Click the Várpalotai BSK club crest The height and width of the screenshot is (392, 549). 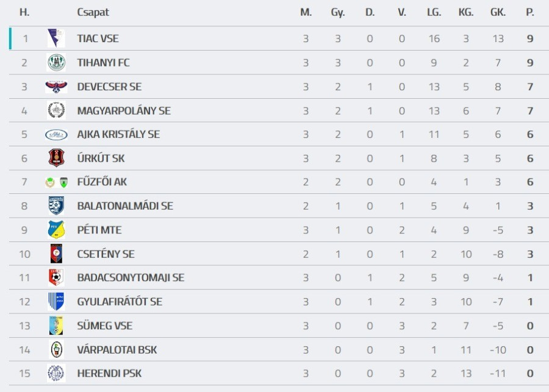click(56, 349)
